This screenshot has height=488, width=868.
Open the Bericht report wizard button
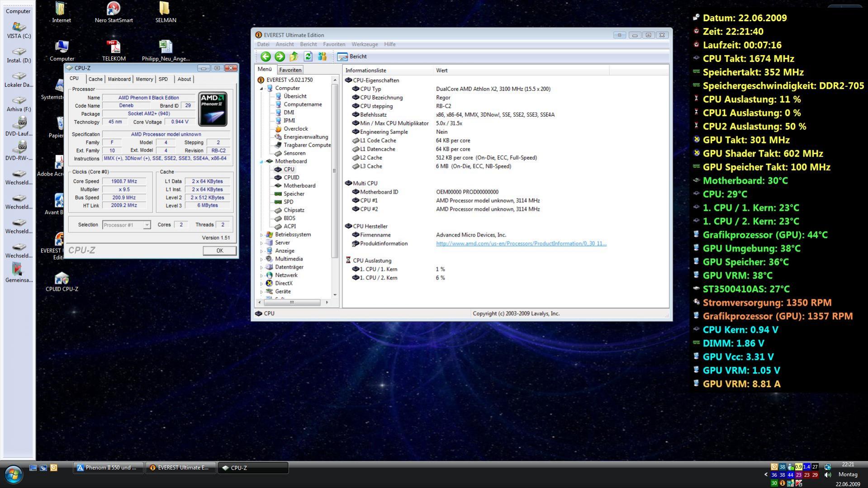tap(352, 57)
